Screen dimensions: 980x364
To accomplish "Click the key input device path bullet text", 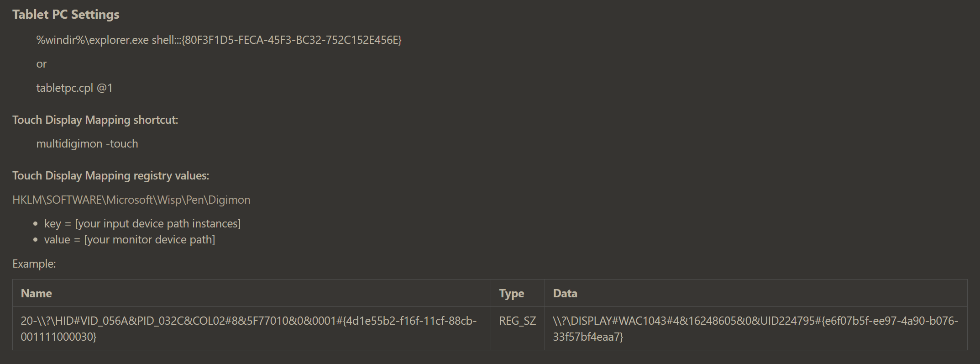I will (142, 224).
